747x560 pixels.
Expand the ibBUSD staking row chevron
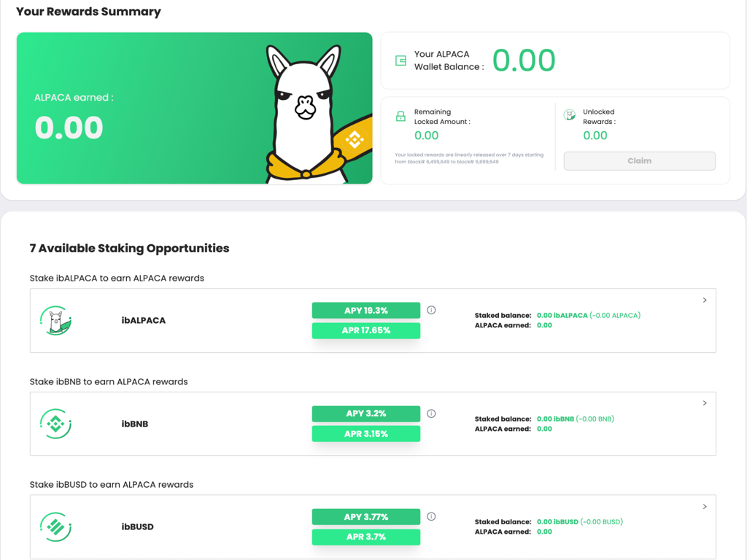[705, 507]
